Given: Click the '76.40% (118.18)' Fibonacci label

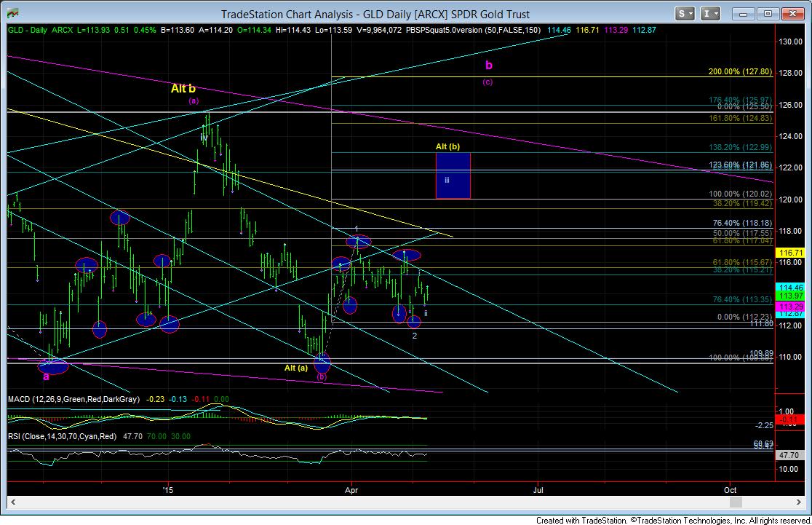Looking at the screenshot, I should pyautogui.click(x=742, y=224).
